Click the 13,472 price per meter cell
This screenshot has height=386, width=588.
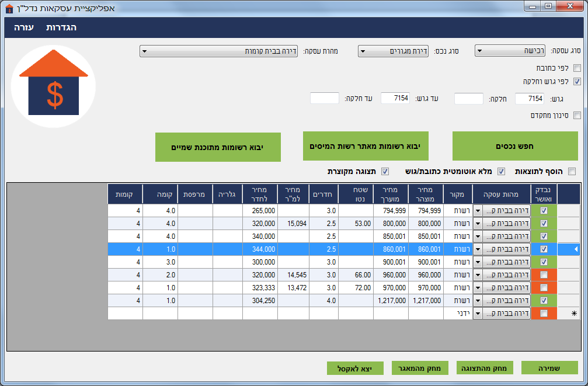(293, 288)
